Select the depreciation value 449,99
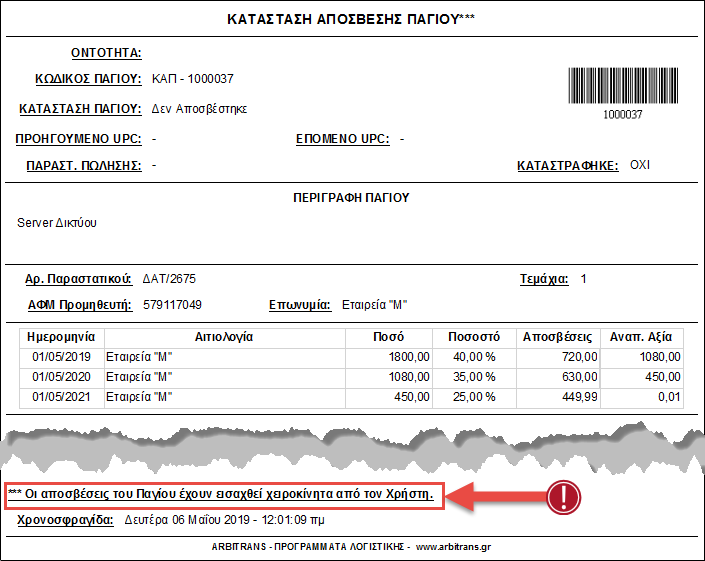 (x=558, y=397)
